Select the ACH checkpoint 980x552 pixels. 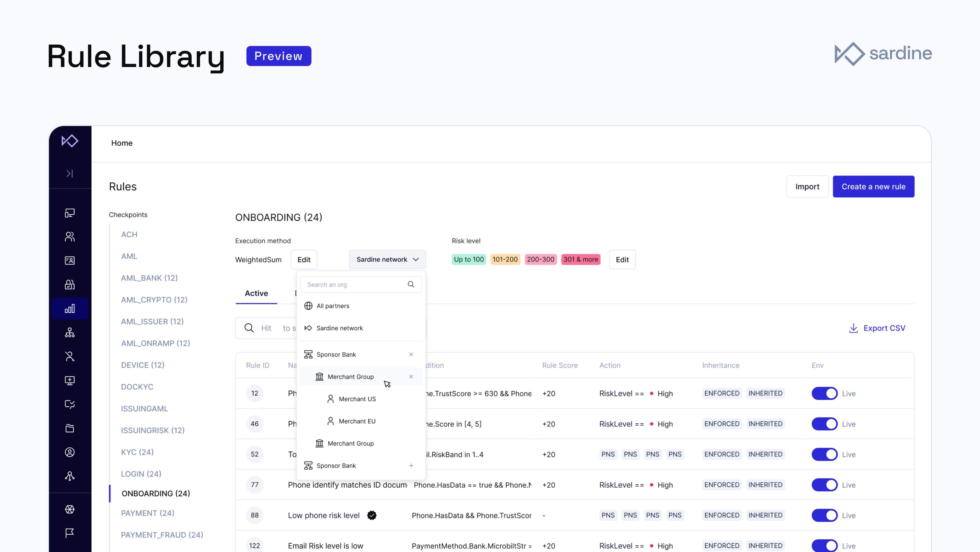coord(129,234)
